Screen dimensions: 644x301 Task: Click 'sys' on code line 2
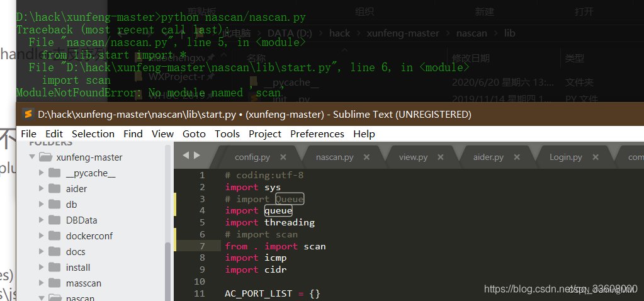pyautogui.click(x=273, y=188)
